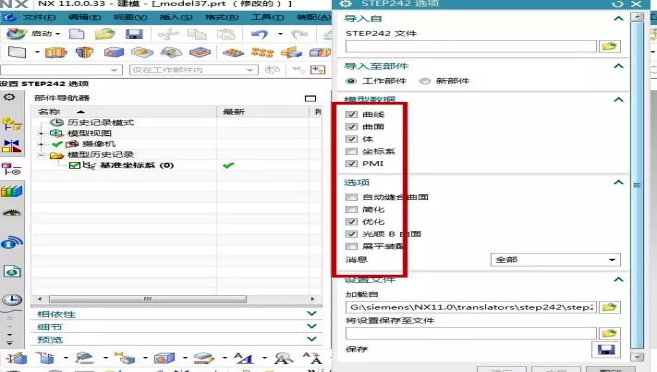Browse 加载自 settings file folder icon
Screen dimensions: 657x372
pyautogui.click(x=610, y=307)
